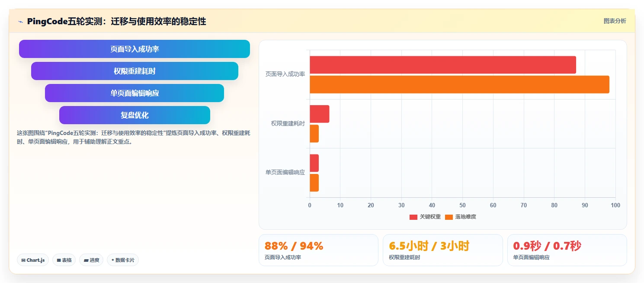Open the 88% / 94% data card
The width and height of the screenshot is (644, 283).
coord(318,250)
